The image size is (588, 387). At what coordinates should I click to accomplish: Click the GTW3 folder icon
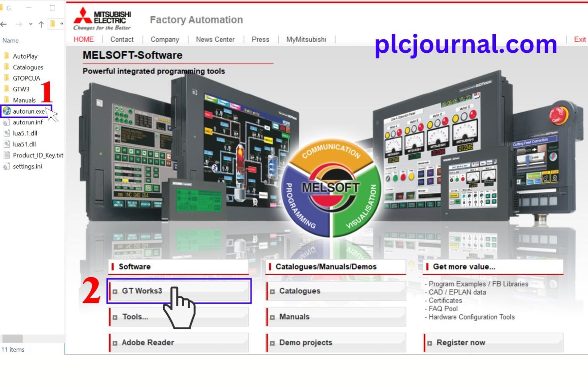click(x=7, y=89)
